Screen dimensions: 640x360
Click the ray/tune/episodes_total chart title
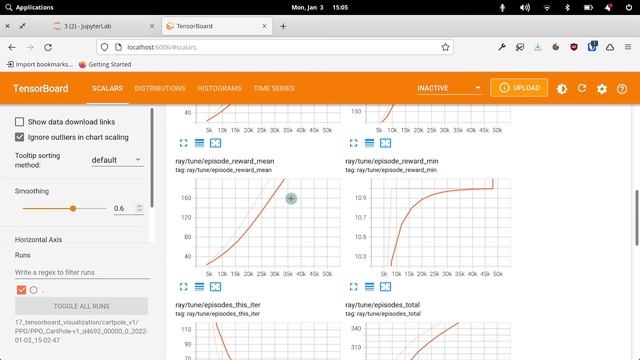[383, 305]
